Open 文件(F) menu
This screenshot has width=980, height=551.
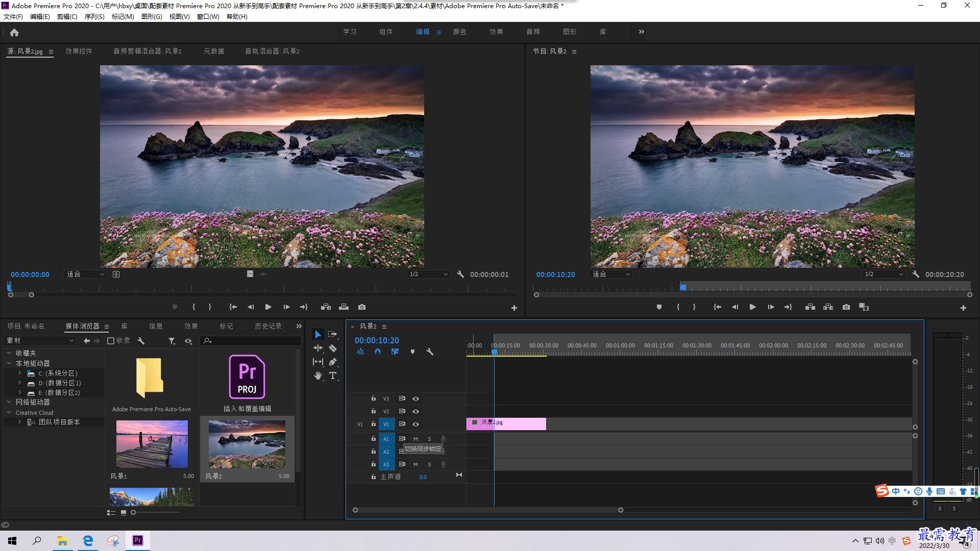point(13,17)
